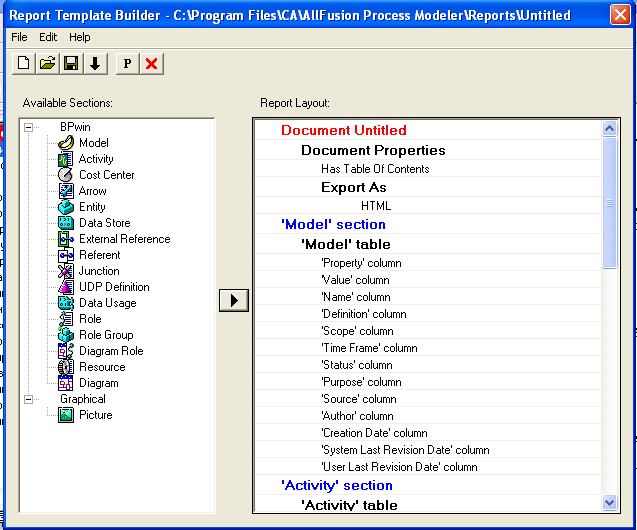Select the Picture section icon
Viewport: 637px width, 530px height.
tap(66, 415)
